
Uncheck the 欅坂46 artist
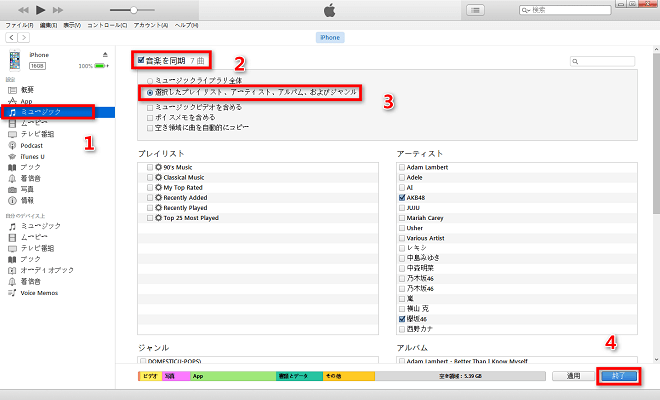point(402,319)
